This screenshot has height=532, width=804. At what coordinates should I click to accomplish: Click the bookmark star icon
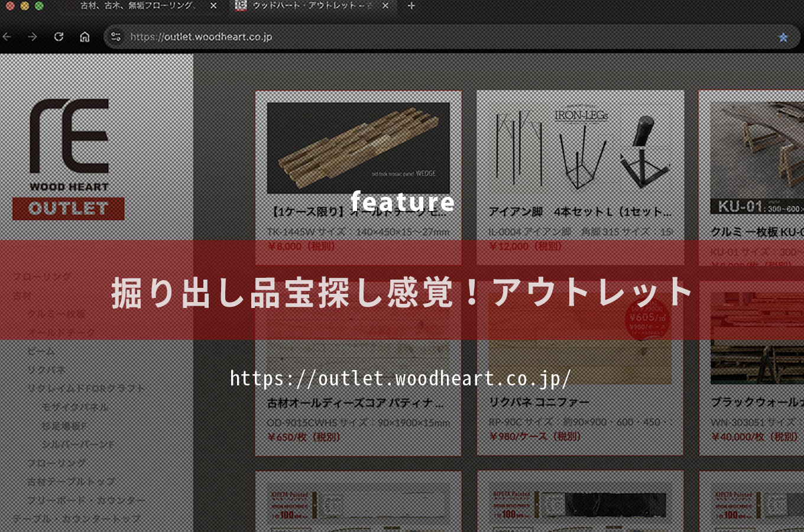point(783,37)
